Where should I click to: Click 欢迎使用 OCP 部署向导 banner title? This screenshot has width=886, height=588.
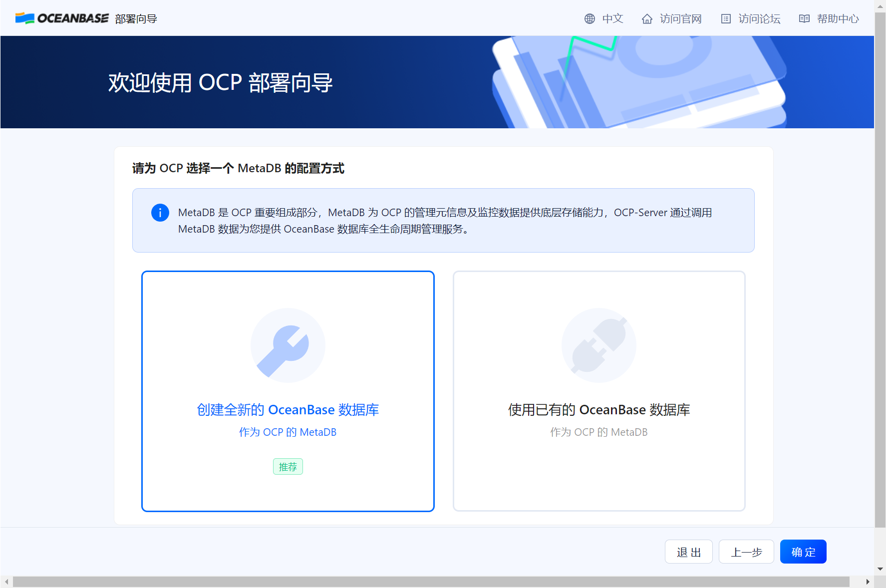[221, 83]
